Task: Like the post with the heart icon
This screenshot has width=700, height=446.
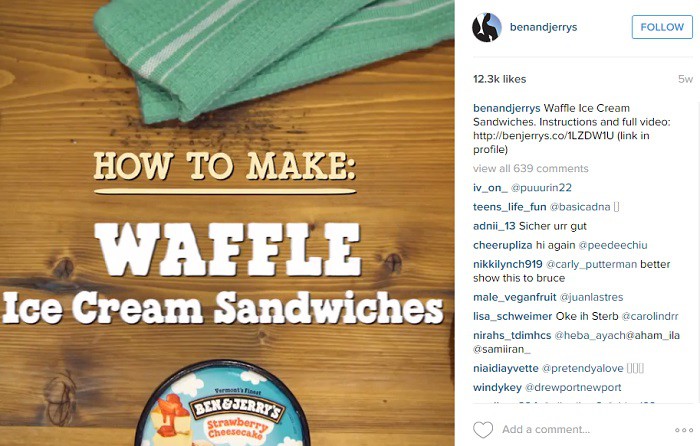Action: click(x=483, y=429)
